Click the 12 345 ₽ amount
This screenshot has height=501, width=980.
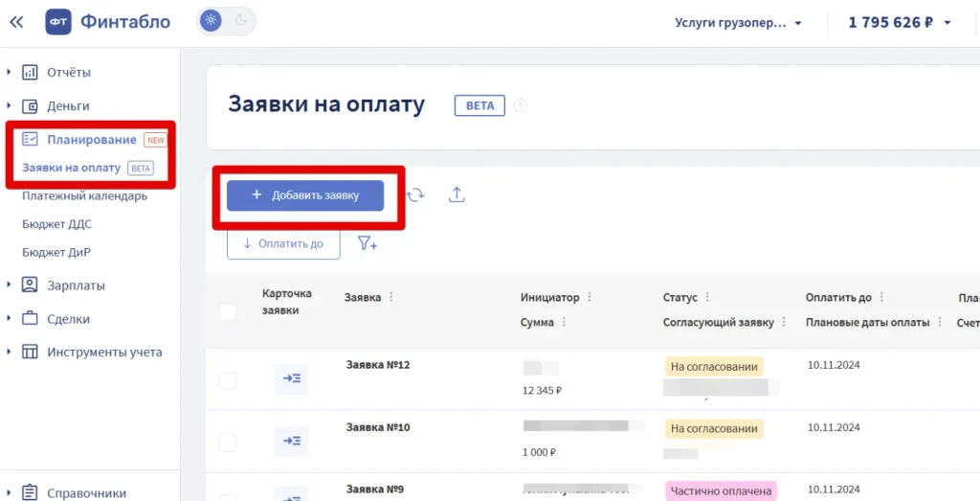click(x=542, y=390)
